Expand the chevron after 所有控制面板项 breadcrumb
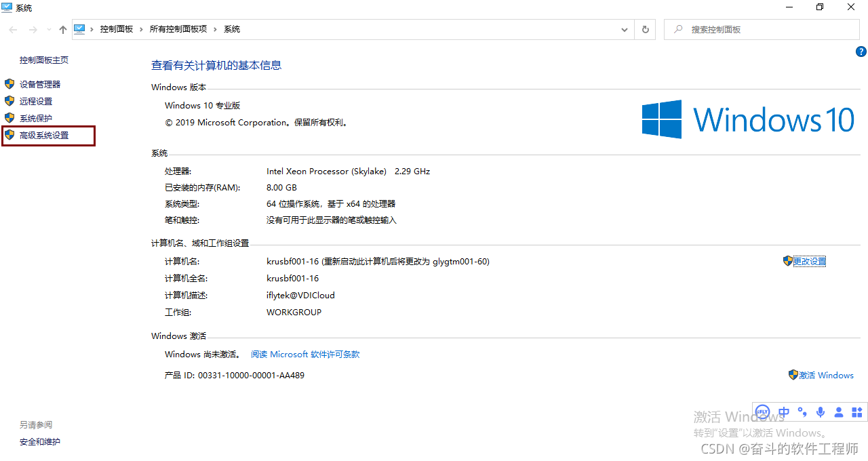 [x=216, y=29]
